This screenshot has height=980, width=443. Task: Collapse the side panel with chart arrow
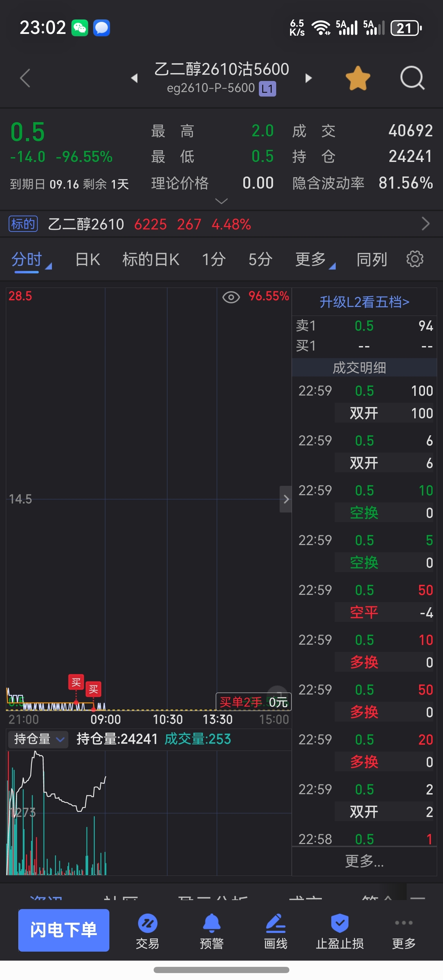point(286,499)
